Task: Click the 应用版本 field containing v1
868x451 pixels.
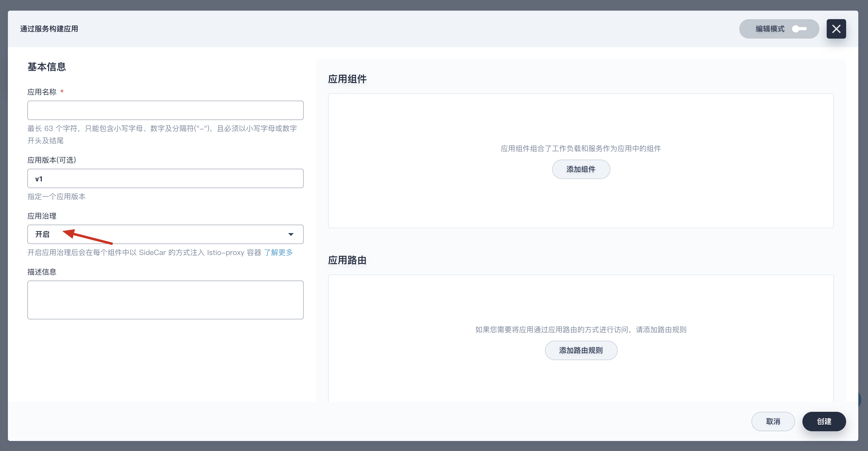Action: [x=166, y=178]
